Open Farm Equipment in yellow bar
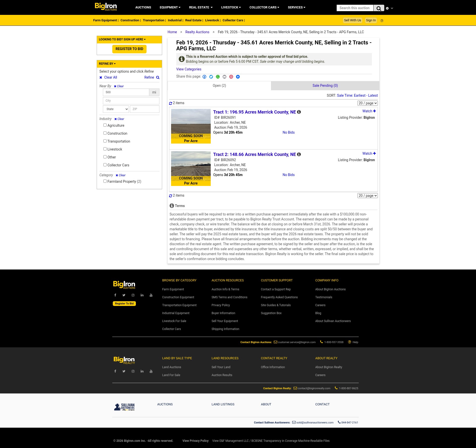 click(105, 20)
